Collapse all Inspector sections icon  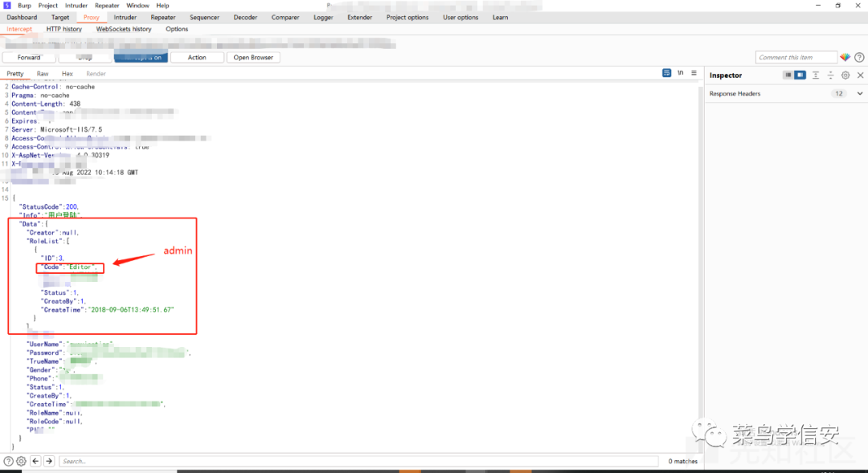click(x=830, y=75)
